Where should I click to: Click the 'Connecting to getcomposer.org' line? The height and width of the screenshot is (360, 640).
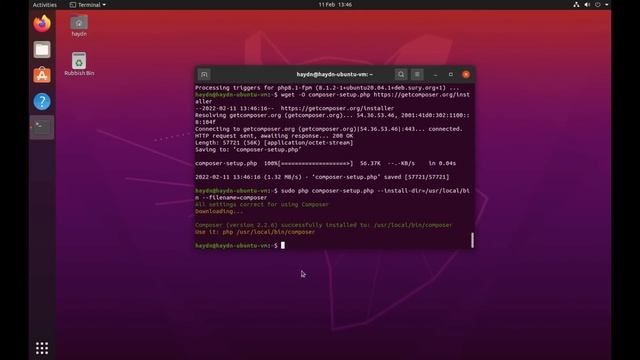[329, 129]
